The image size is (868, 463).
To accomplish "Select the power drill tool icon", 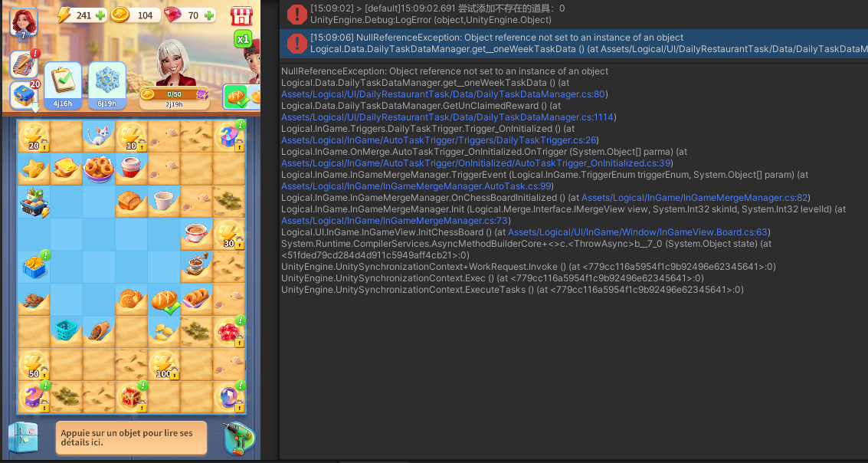I will 238,438.
